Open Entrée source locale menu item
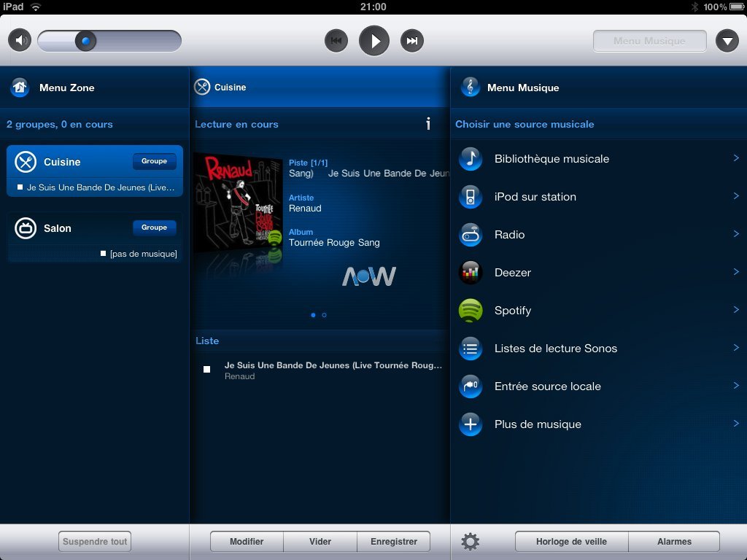The width and height of the screenshot is (747, 560). click(547, 386)
